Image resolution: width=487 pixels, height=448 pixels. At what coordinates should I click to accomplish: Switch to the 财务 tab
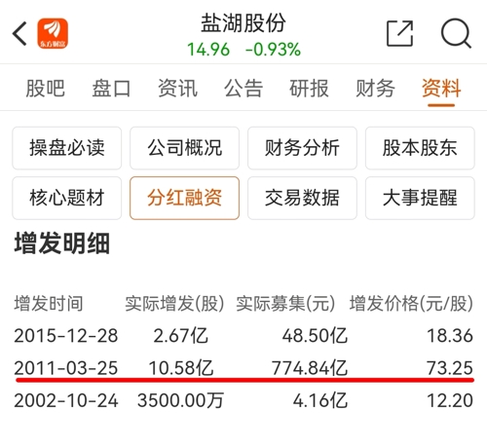[x=375, y=89]
